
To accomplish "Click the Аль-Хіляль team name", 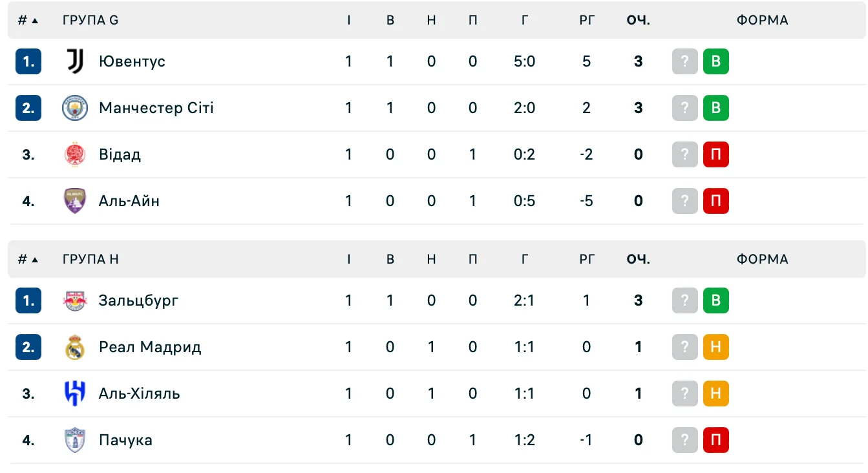I will pyautogui.click(x=139, y=394).
